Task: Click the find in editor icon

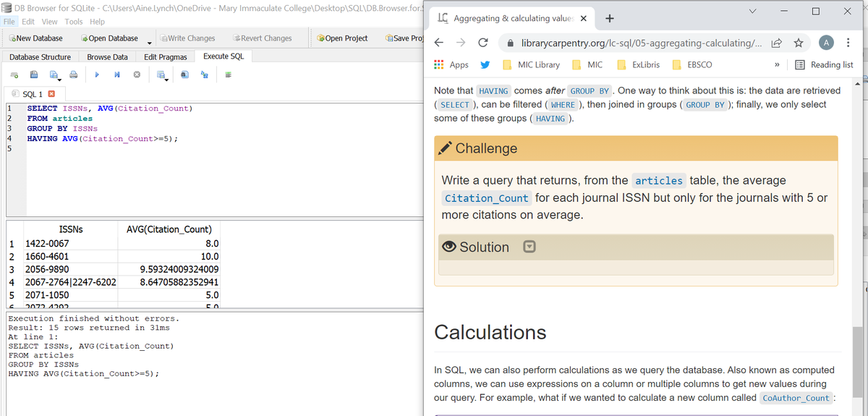Action: click(185, 75)
